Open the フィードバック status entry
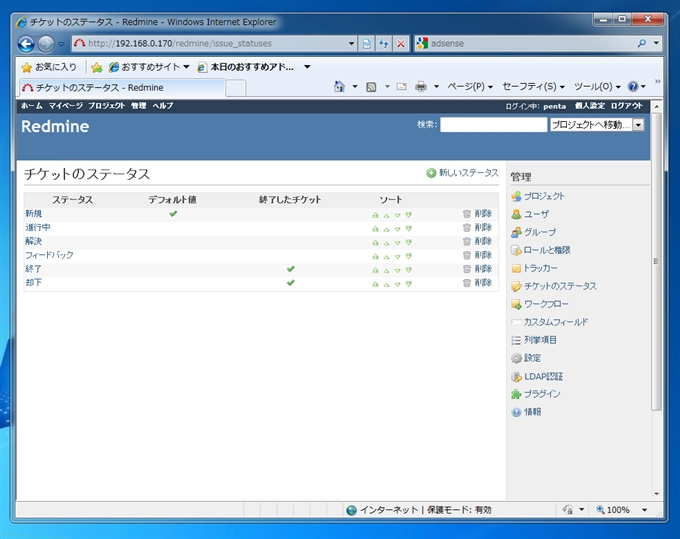This screenshot has width=680, height=539. pos(49,255)
